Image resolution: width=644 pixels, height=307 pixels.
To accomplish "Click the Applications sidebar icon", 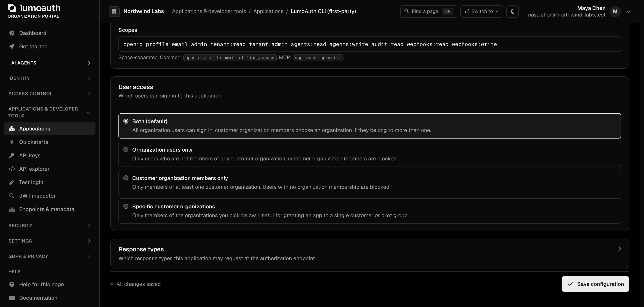I will [12, 129].
